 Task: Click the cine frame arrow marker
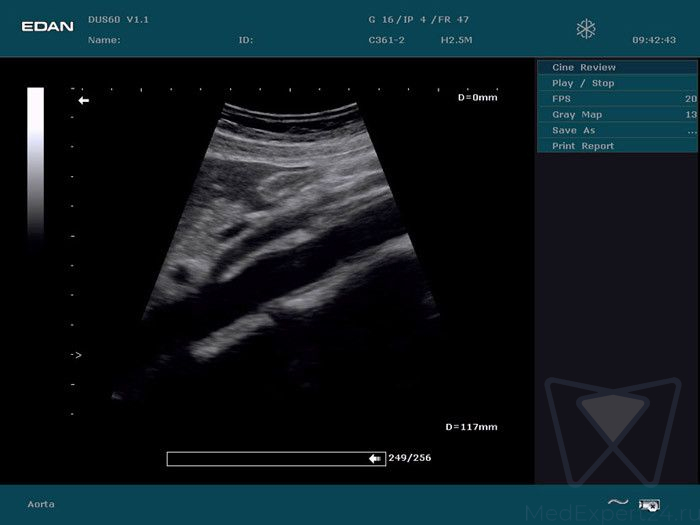[375, 458]
